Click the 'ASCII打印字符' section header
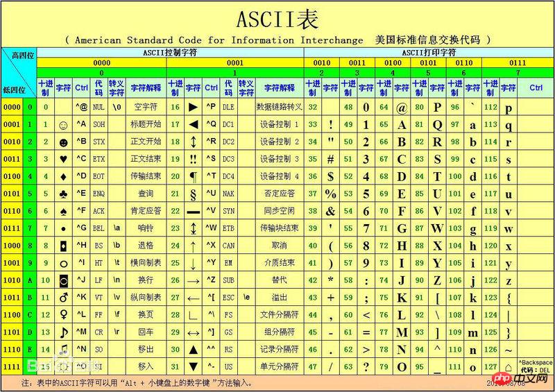The height and width of the screenshot is (392, 555). point(429,53)
